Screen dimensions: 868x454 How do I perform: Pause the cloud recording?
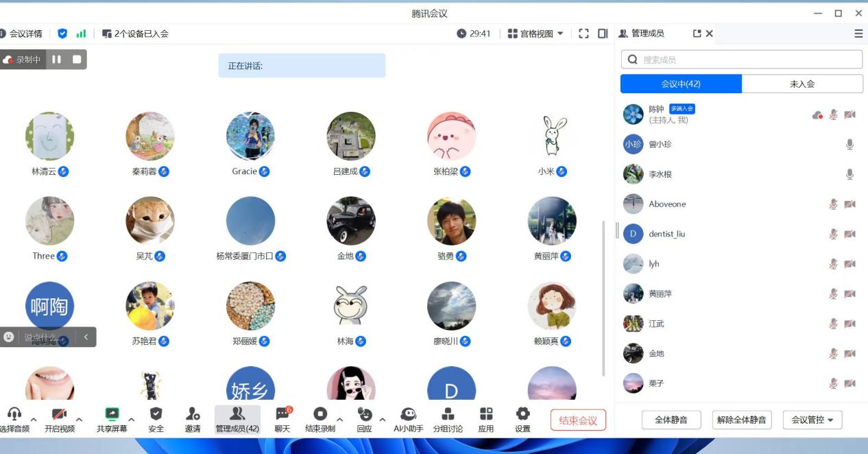56,60
